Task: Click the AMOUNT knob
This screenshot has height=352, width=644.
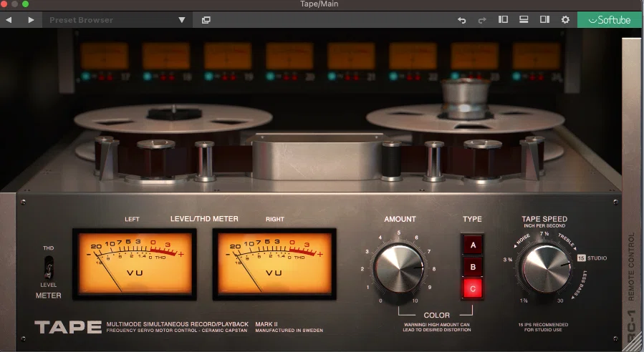Action: click(x=399, y=268)
